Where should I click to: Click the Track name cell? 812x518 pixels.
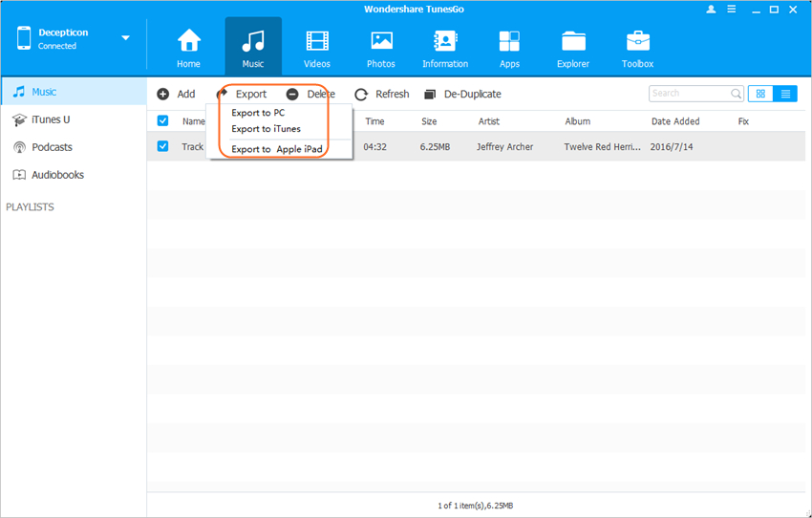[193, 146]
